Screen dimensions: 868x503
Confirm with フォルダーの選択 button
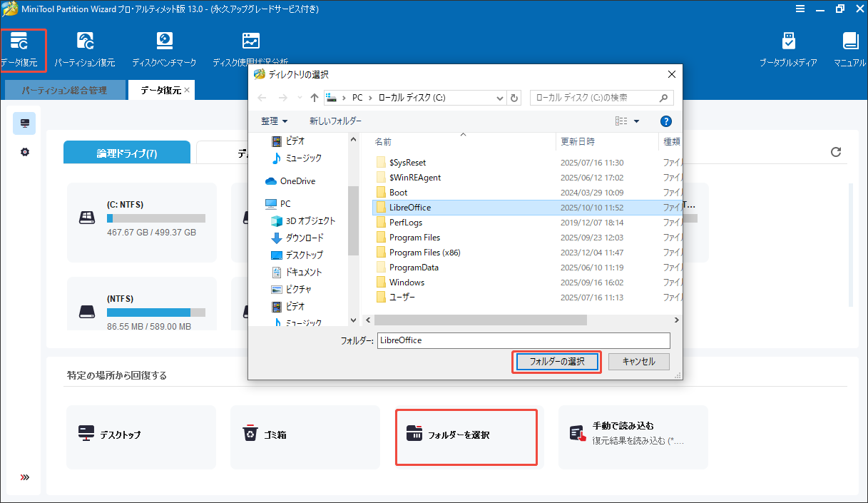(x=557, y=362)
